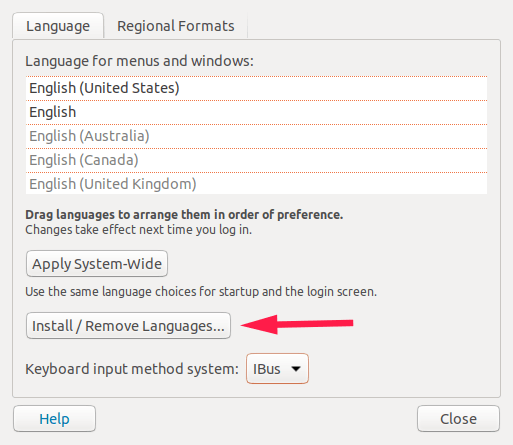Click the dropdown arrow next to IBus
513x445 pixels.
296,369
